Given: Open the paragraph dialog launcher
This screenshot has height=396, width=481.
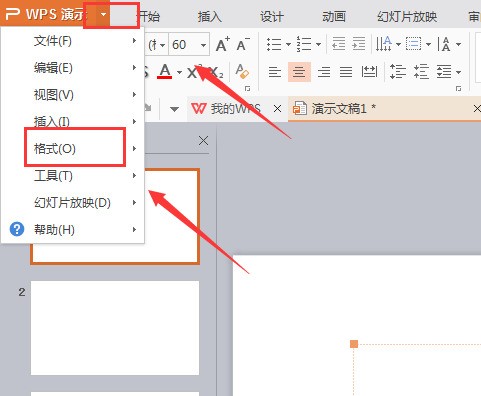Looking at the screenshot, I should coord(459,89).
